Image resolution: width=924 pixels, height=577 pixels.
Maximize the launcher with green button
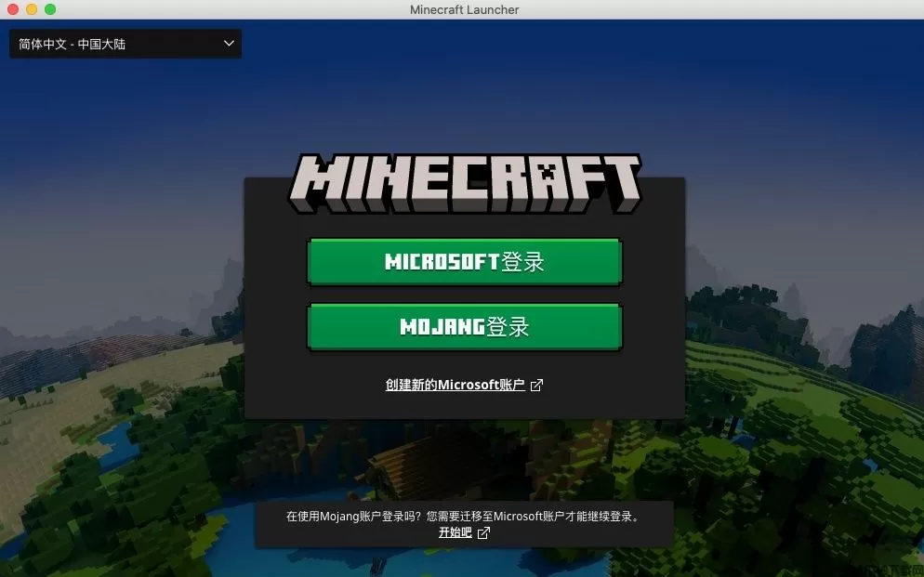(51, 9)
